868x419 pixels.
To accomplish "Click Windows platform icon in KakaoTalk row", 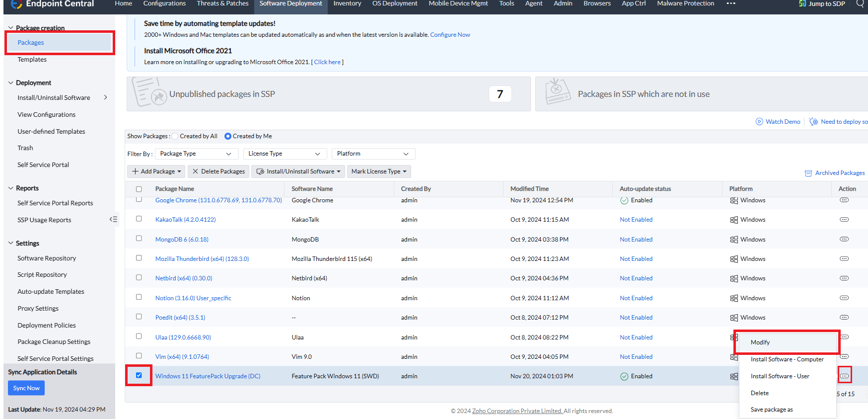I will click(734, 220).
